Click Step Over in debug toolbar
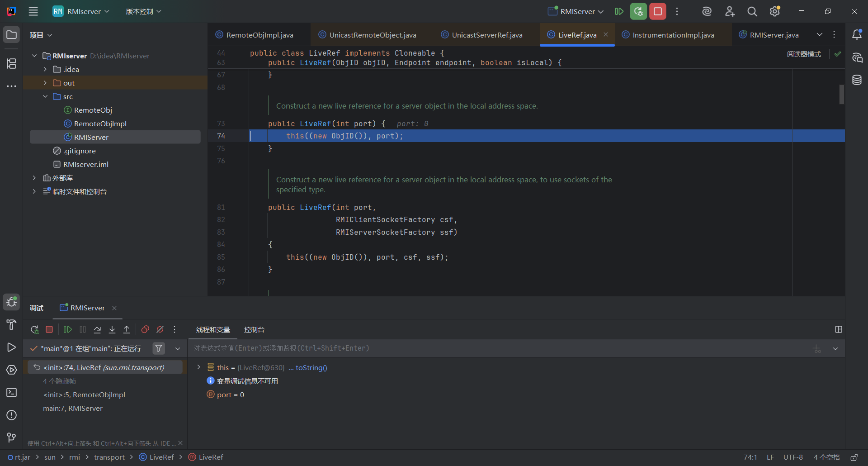The image size is (868, 466). pyautogui.click(x=97, y=329)
